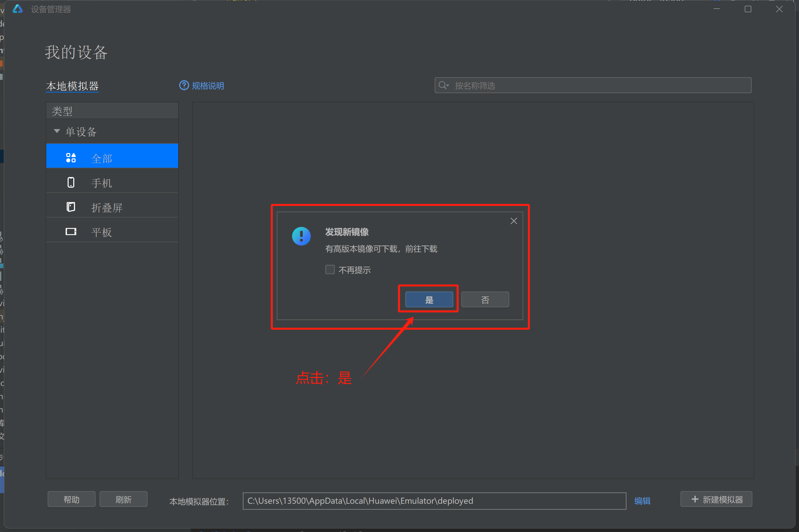The width and height of the screenshot is (799, 532).
Task: Click the blue exclamation alert icon
Action: pos(301,236)
